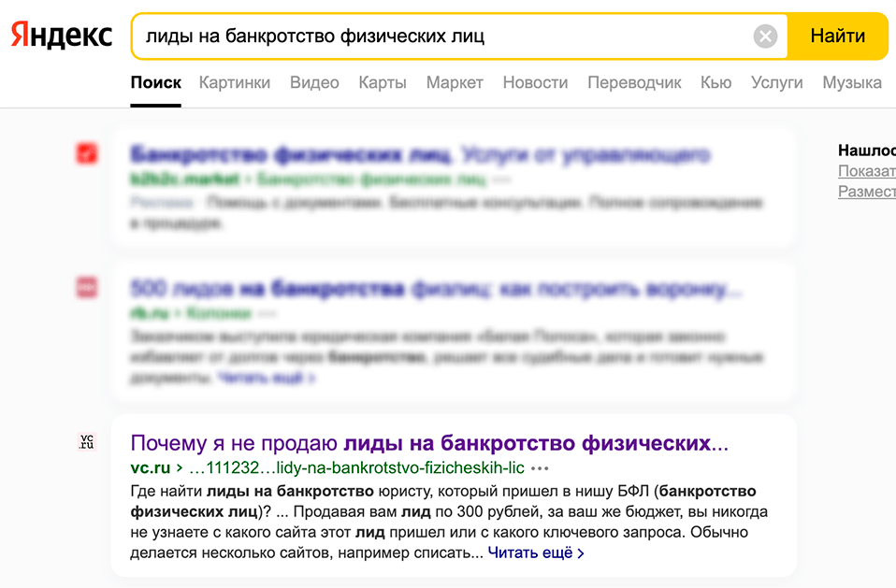Open the Маркет tab
Viewport: 896px width, 588px height.
tap(455, 83)
